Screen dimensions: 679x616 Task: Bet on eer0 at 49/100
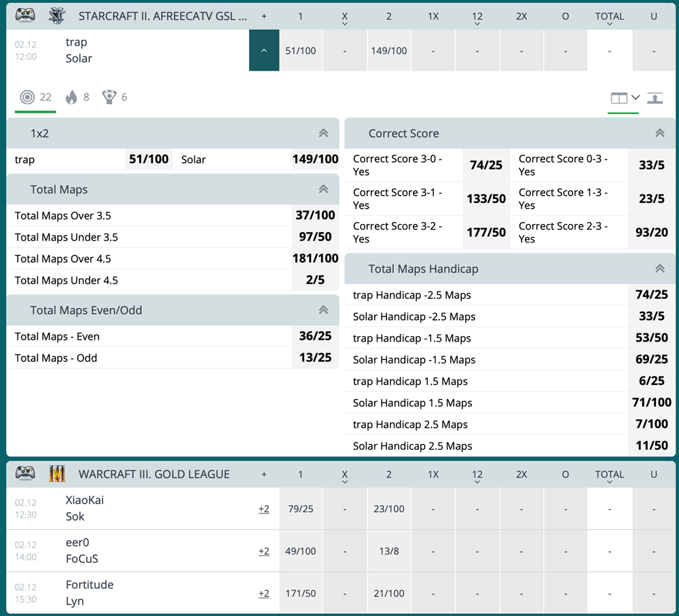(x=301, y=551)
